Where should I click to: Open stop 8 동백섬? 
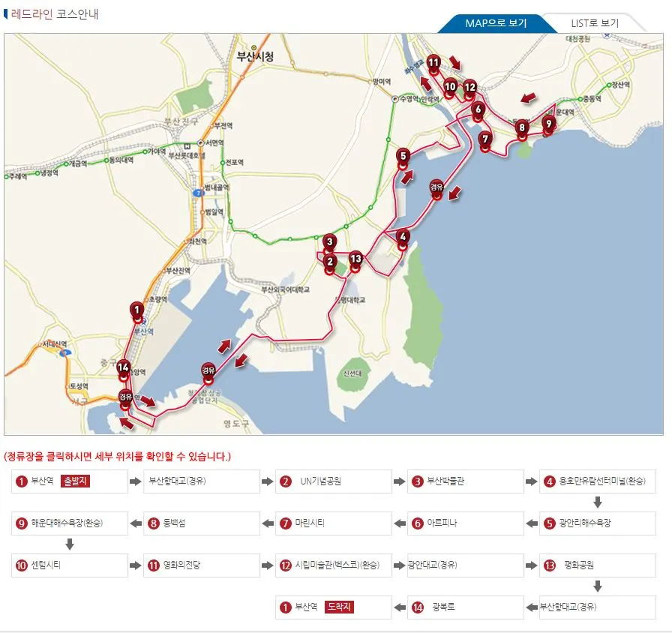click(202, 523)
